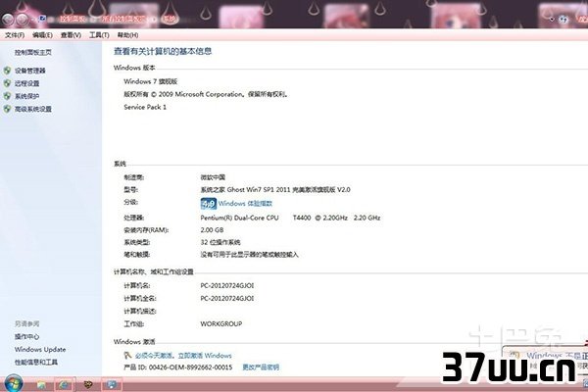Viewport: 588px width, 392px height.
Task: Click the shield icon beside 设备管理器
Action: point(7,71)
